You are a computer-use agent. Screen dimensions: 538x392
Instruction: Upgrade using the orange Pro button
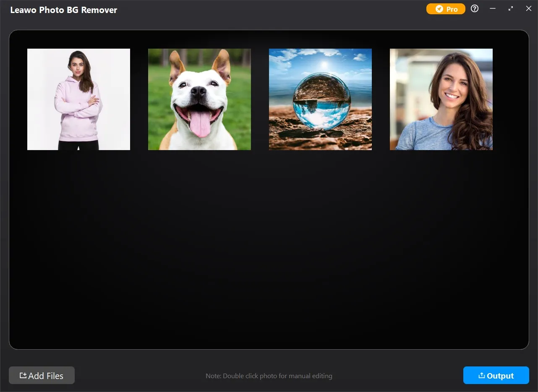click(x=446, y=9)
